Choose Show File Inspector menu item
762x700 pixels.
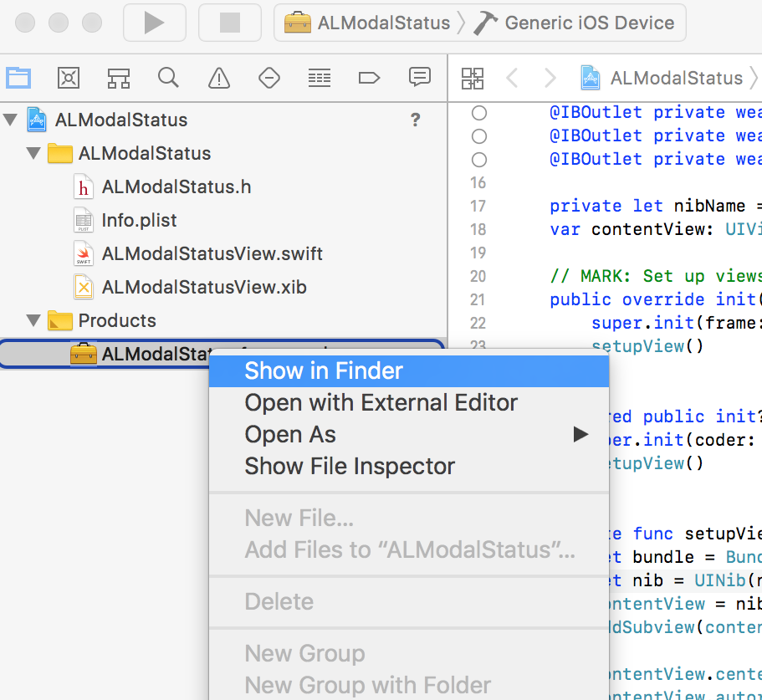409,467
